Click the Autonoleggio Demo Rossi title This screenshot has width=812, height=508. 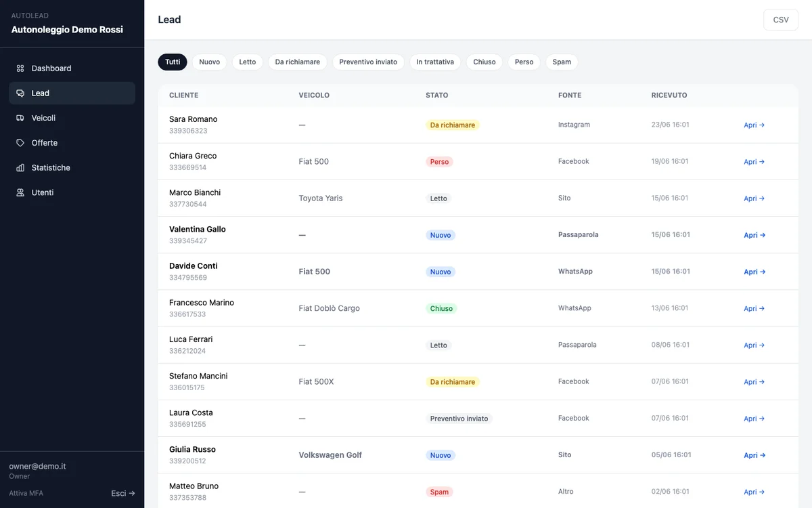[x=67, y=30]
